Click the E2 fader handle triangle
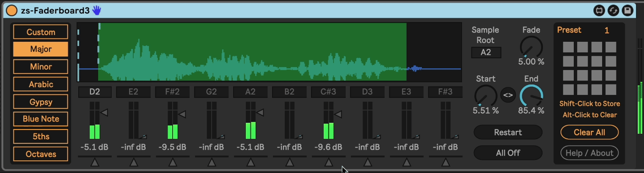This screenshot has height=173, width=644. pyautogui.click(x=143, y=137)
